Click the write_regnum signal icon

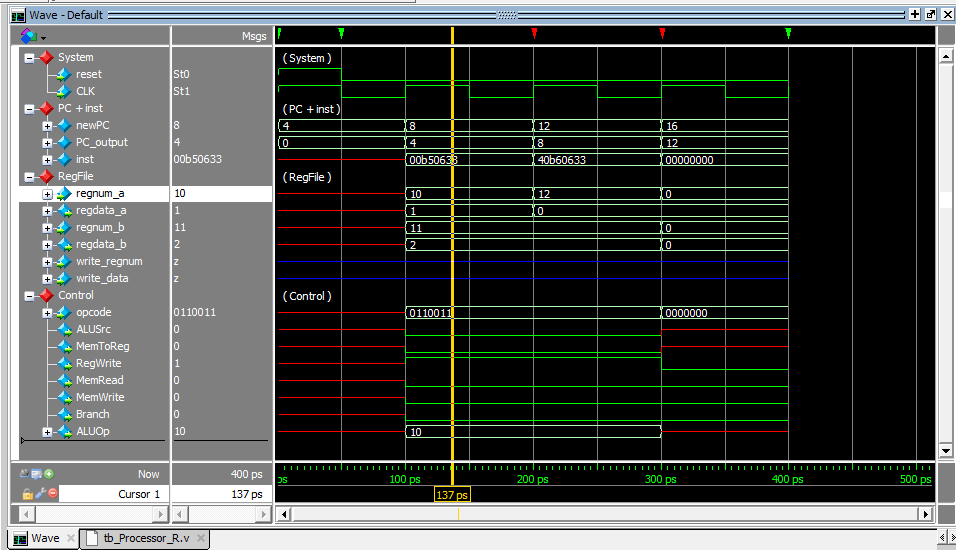[x=64, y=262]
